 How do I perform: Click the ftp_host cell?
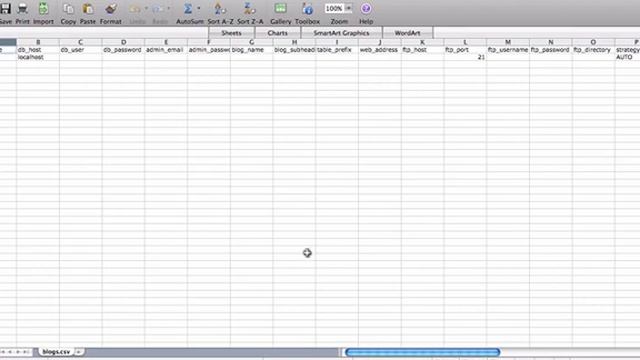click(422, 50)
